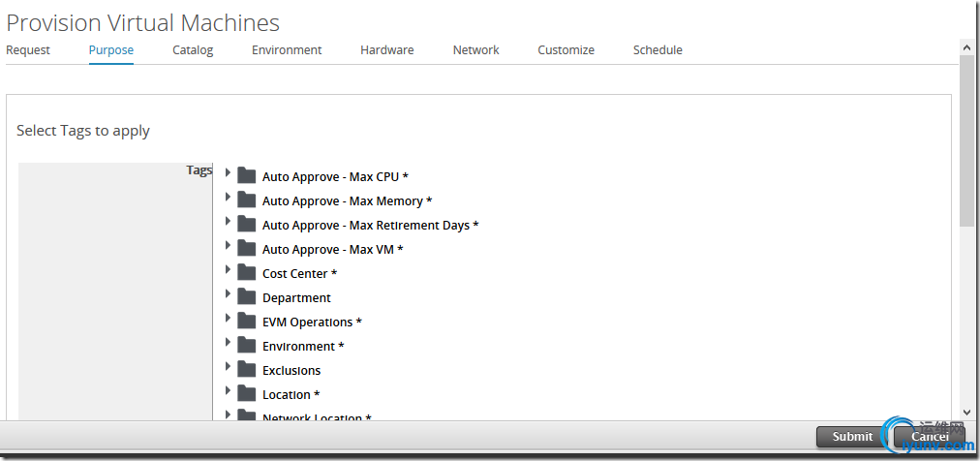Open the Hardware tab
This screenshot has width=980, height=461.
[387, 50]
